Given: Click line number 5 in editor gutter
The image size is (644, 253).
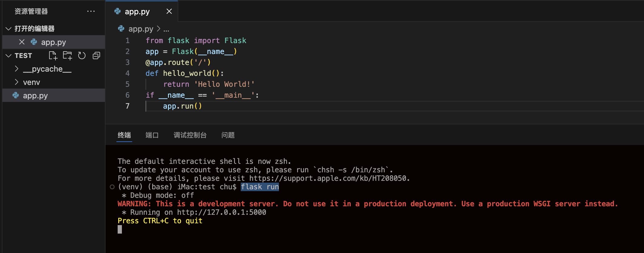Looking at the screenshot, I should click(x=127, y=84).
